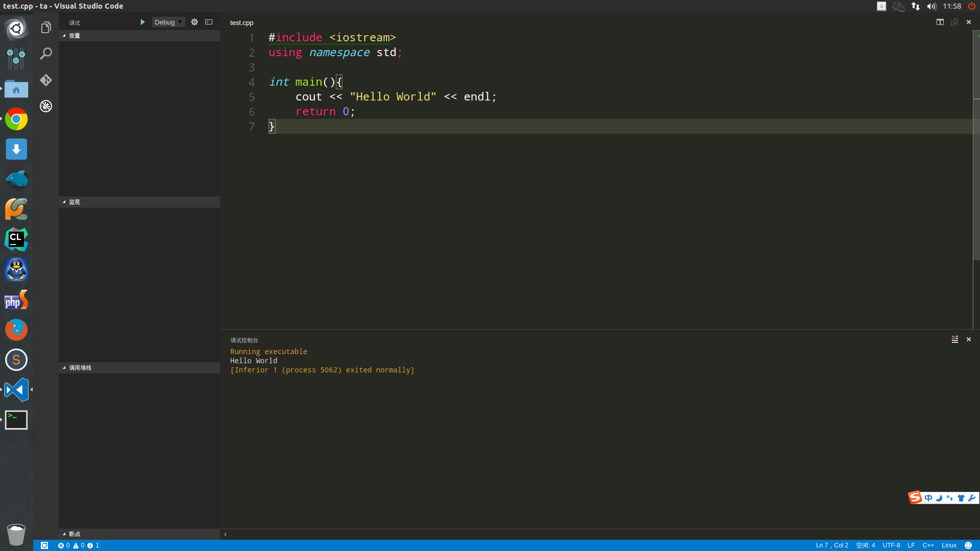The image size is (980, 551).
Task: Split the editor with split icon
Action: pos(940,22)
